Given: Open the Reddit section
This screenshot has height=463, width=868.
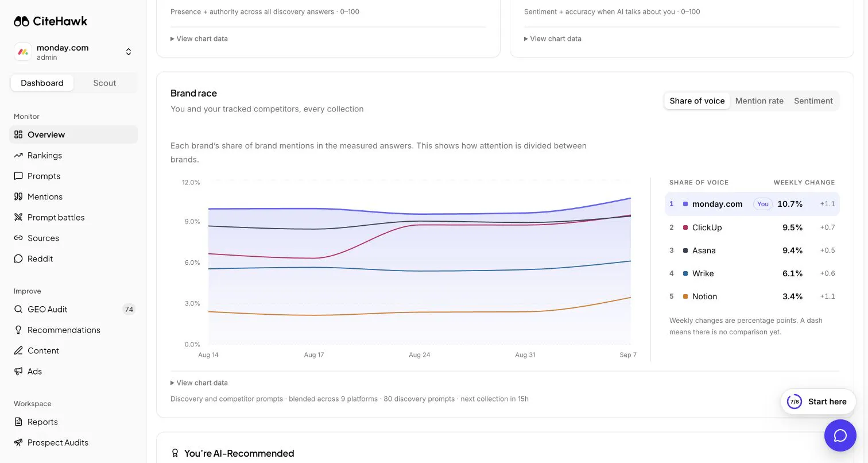Looking at the screenshot, I should [x=73, y=258].
